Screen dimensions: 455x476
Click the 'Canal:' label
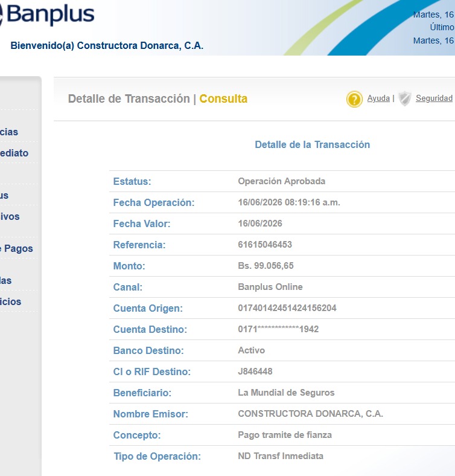(x=128, y=287)
